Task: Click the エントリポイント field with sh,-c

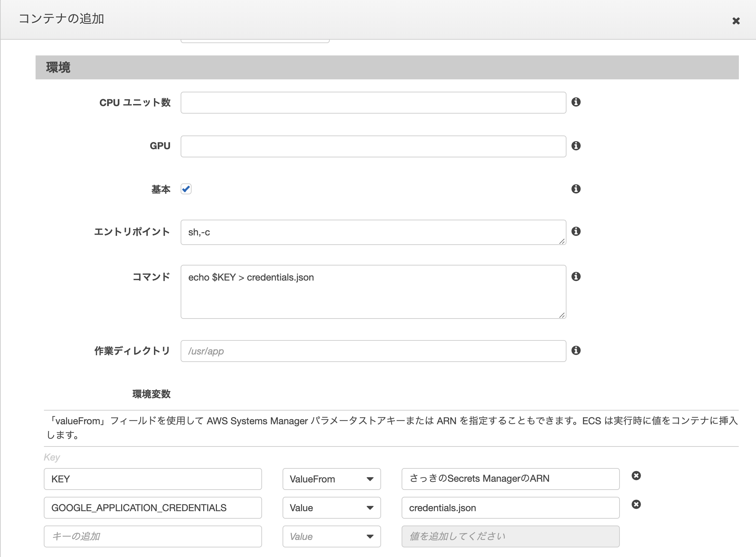Action: [373, 232]
